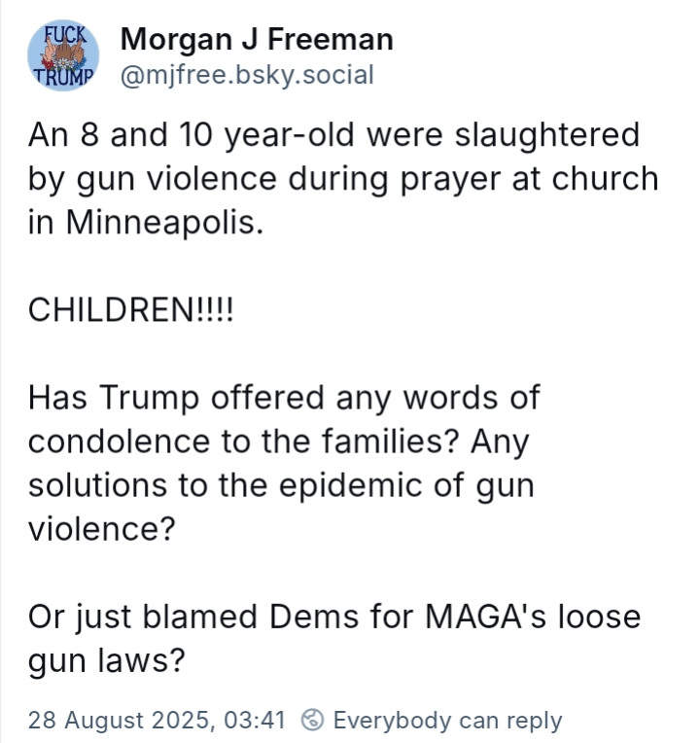
Task: Click the paragraph asking about Trump's condolences
Action: pyautogui.click(x=284, y=463)
